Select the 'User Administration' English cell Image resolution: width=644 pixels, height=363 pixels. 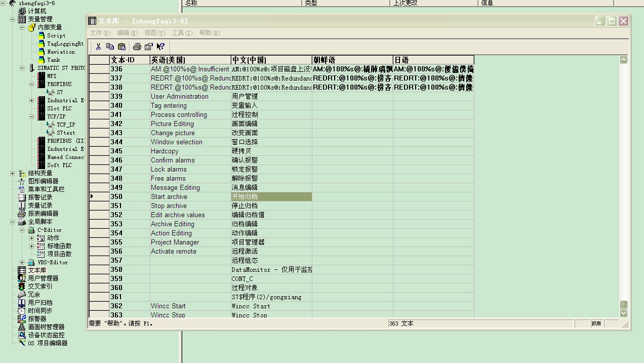click(x=190, y=96)
